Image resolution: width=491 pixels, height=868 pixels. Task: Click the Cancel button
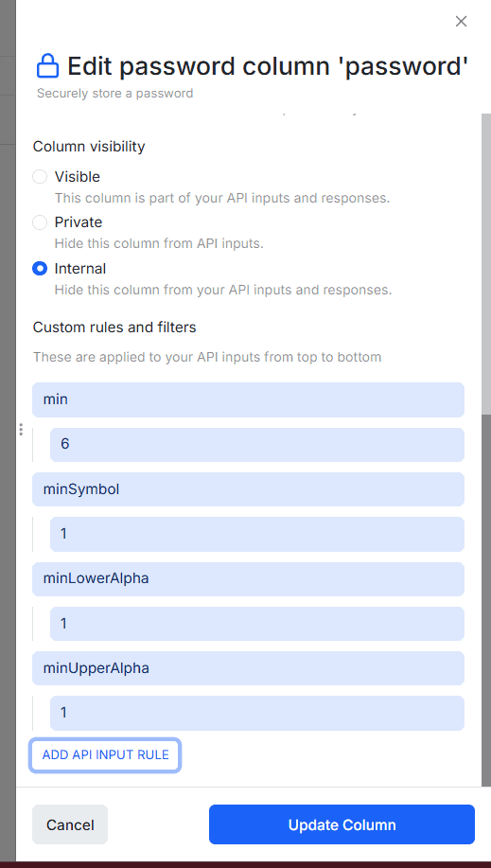[x=70, y=824]
